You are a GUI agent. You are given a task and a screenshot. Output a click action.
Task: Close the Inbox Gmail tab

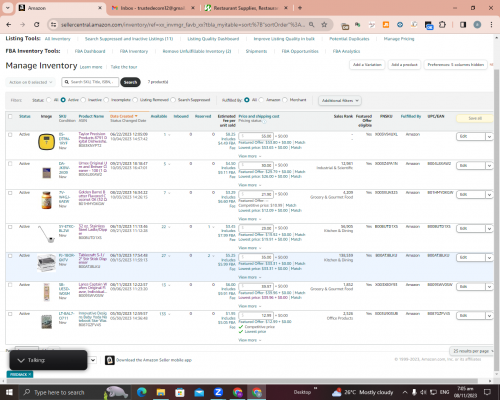(x=193, y=8)
